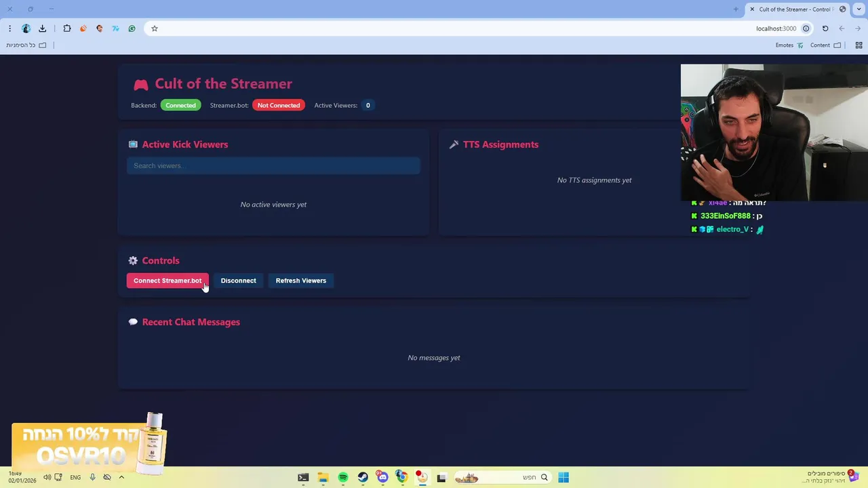Click the green Grammarly extension icon

[132, 28]
